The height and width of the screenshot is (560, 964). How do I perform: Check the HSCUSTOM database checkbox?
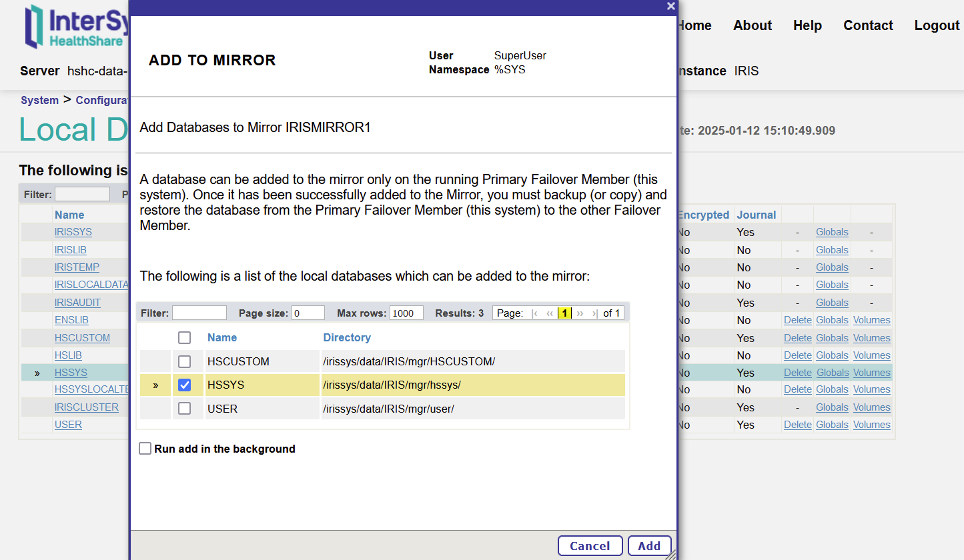tap(185, 362)
